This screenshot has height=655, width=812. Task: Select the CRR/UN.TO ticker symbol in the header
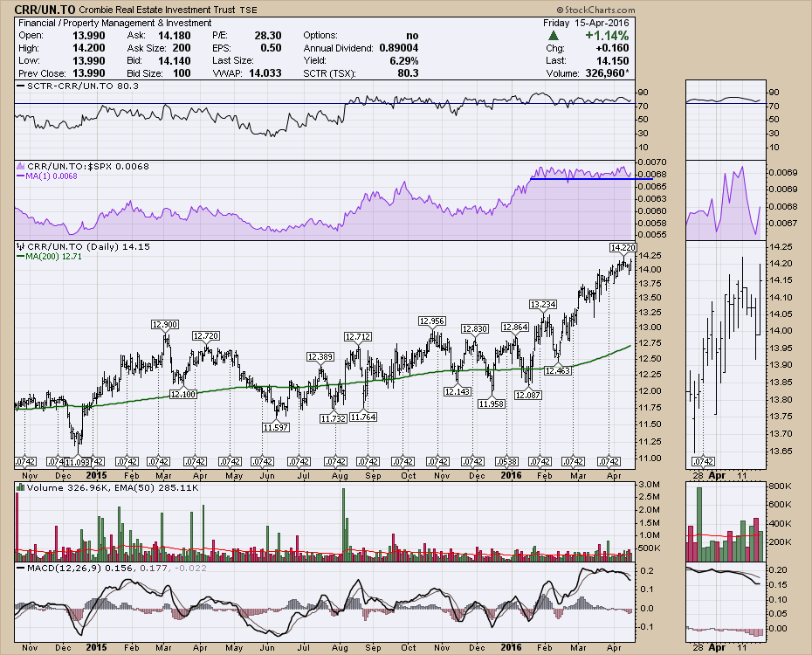[x=45, y=10]
